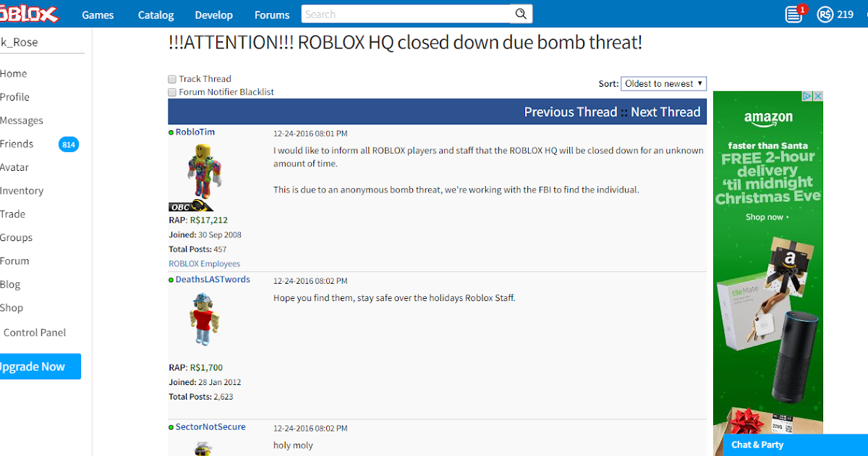This screenshot has height=456, width=868.
Task: Open the Sort order dropdown
Action: point(663,83)
